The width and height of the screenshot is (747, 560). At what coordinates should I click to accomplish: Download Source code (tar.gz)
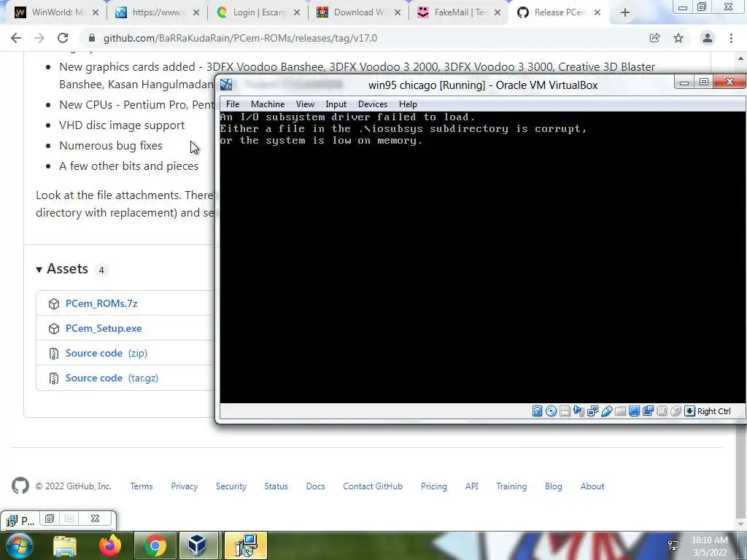(x=112, y=378)
